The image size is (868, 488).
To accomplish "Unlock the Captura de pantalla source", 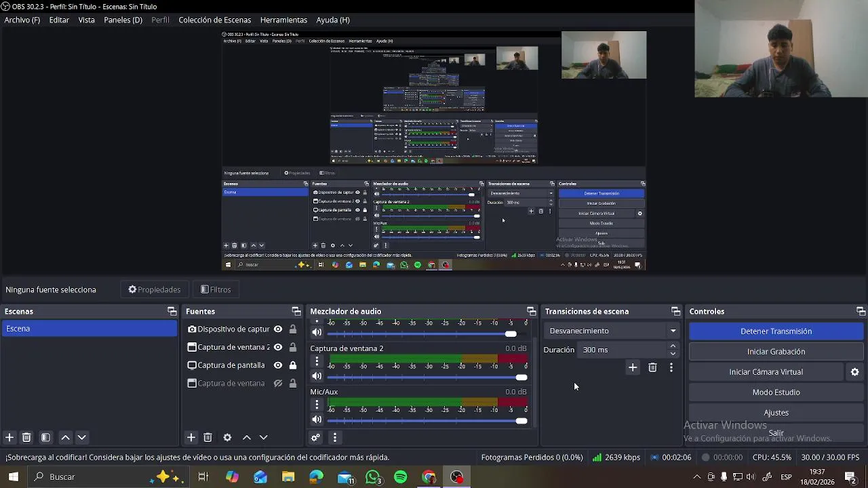I will point(293,365).
